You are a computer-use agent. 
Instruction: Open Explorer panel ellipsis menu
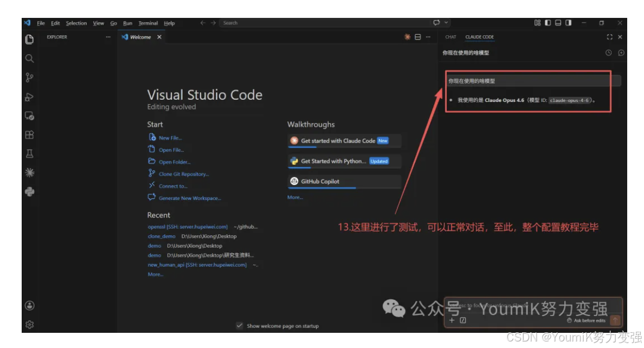[108, 37]
